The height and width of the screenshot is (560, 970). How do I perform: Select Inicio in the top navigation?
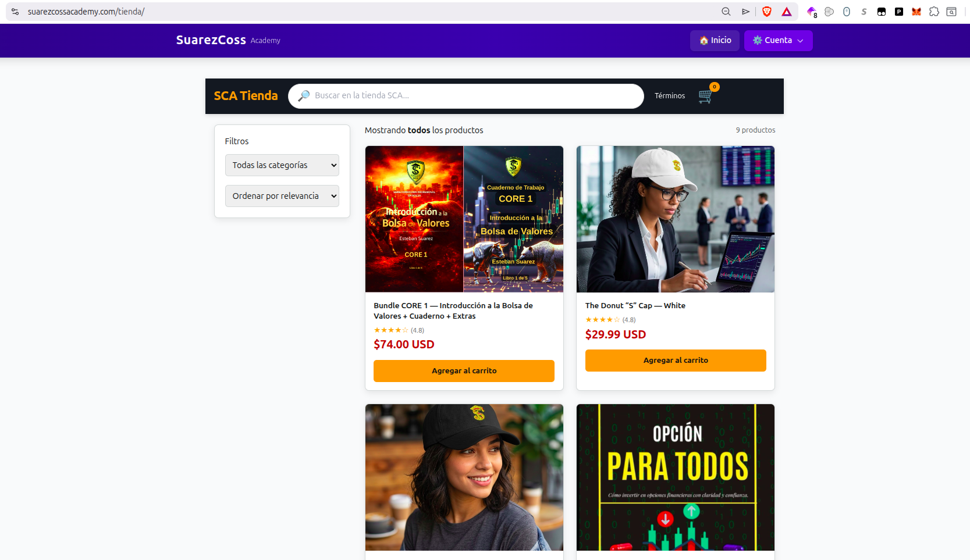(715, 40)
